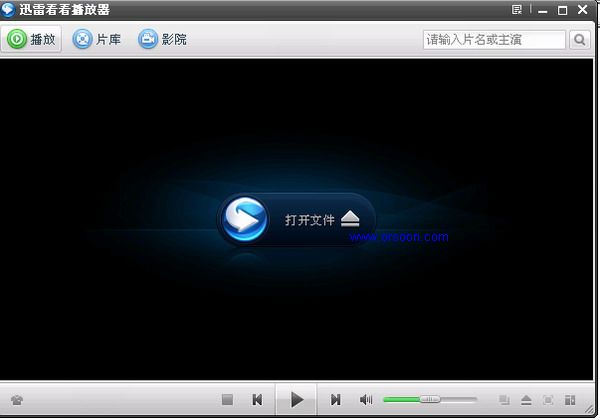Click the eject open-file icon in bottom bar
This screenshot has height=420, width=600.
pos(526,399)
